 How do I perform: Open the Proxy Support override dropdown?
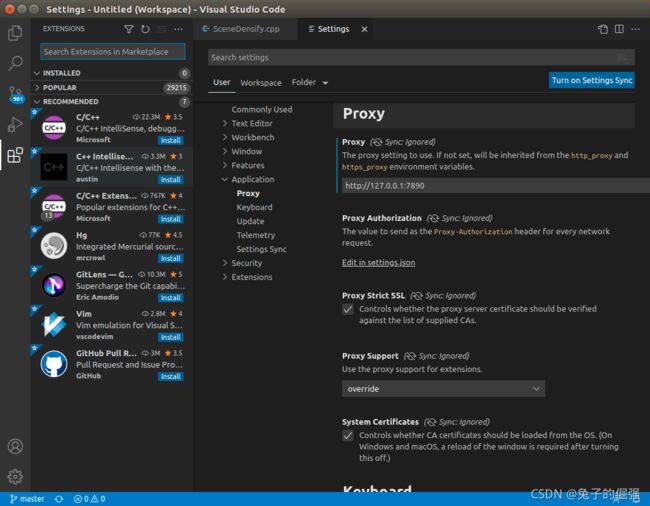click(x=443, y=389)
